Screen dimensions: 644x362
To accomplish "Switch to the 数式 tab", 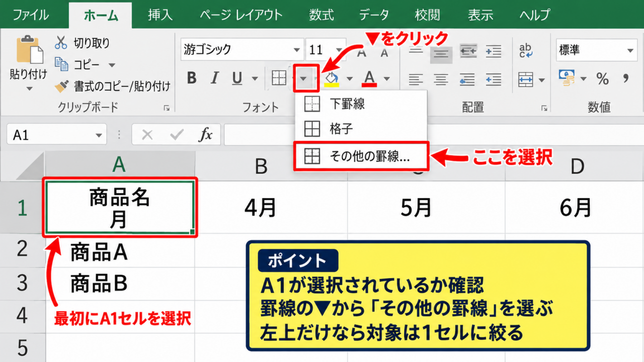I will [321, 15].
